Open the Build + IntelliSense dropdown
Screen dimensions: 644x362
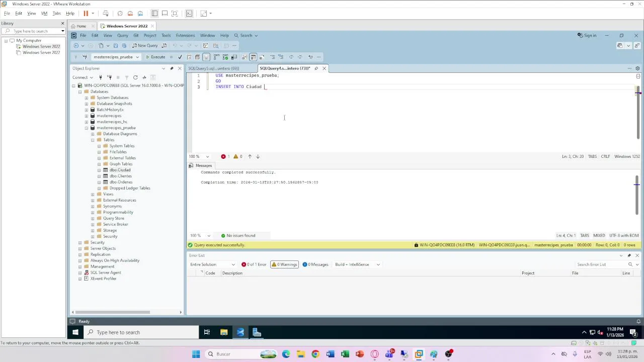point(357,264)
